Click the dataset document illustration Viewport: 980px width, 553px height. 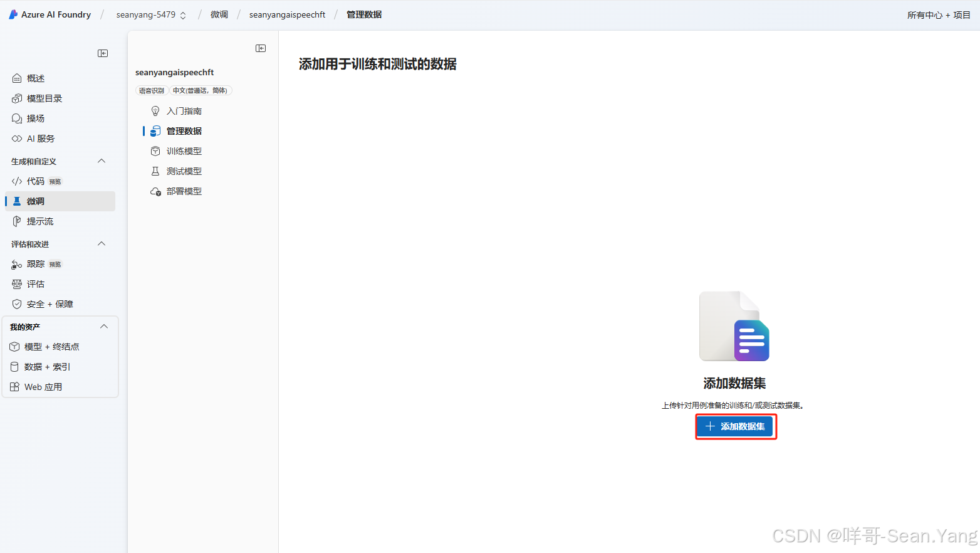tap(734, 326)
